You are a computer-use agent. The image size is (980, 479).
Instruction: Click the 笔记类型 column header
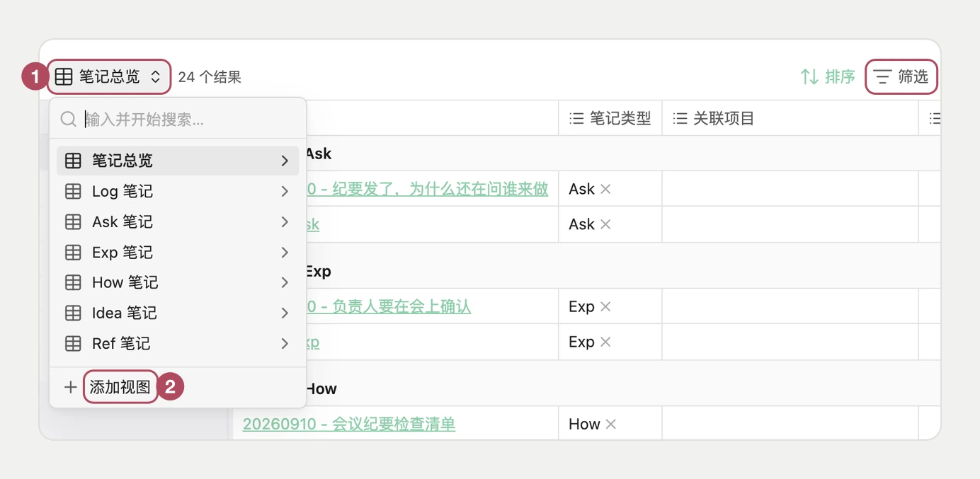[x=610, y=118]
